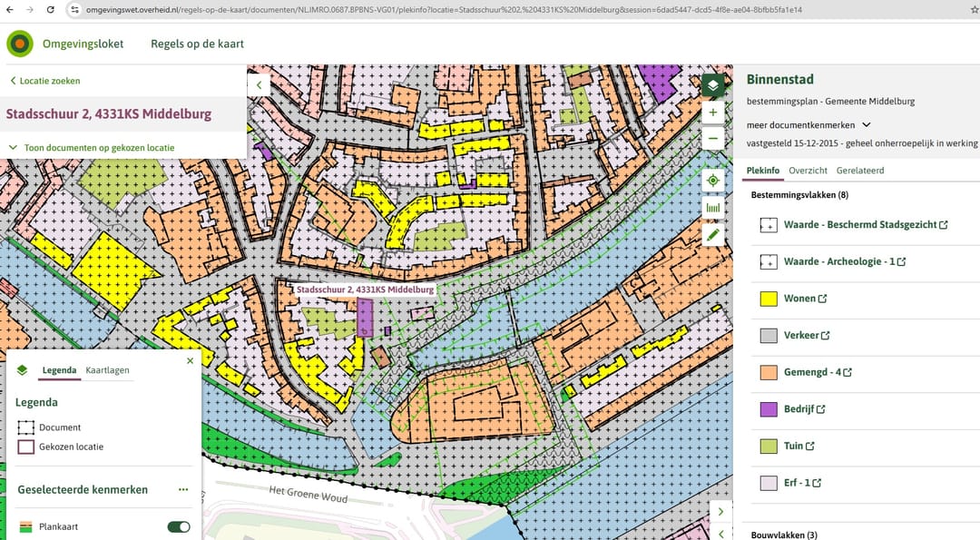The width and height of the screenshot is (980, 540).
Task: Zoom in on the map
Action: (713, 113)
